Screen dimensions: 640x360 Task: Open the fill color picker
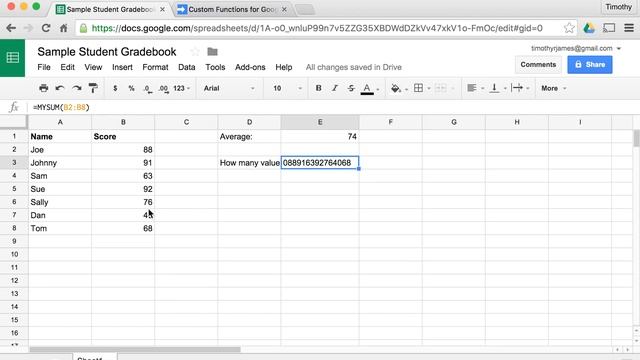pyautogui.click(x=396, y=89)
